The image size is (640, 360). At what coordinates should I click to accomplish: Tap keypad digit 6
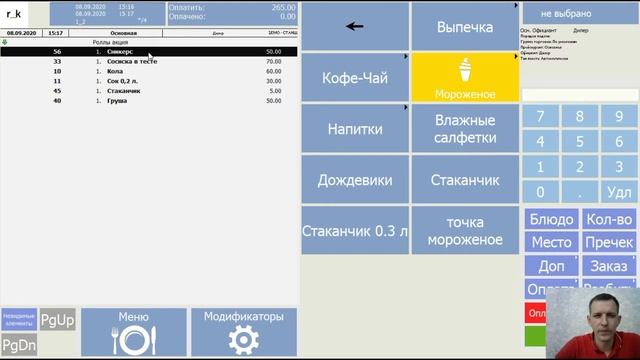pyautogui.click(x=619, y=141)
